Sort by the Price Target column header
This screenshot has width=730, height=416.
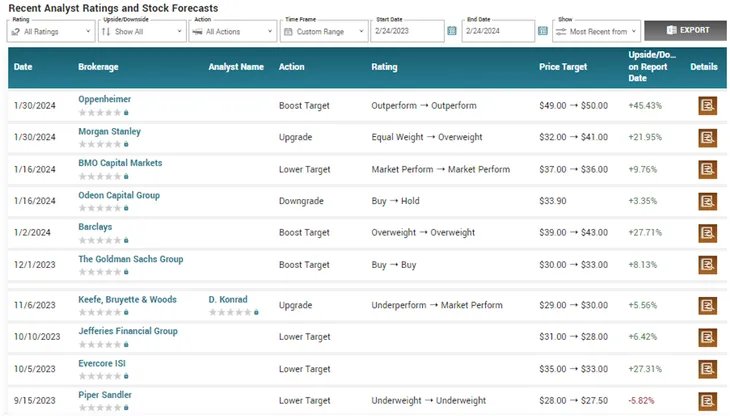(563, 67)
